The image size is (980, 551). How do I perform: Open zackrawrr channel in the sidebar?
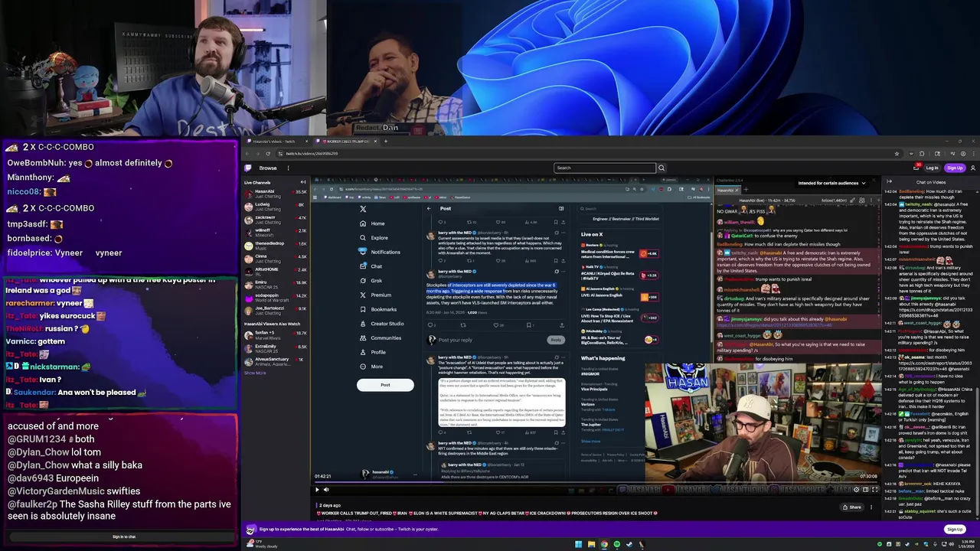276,219
